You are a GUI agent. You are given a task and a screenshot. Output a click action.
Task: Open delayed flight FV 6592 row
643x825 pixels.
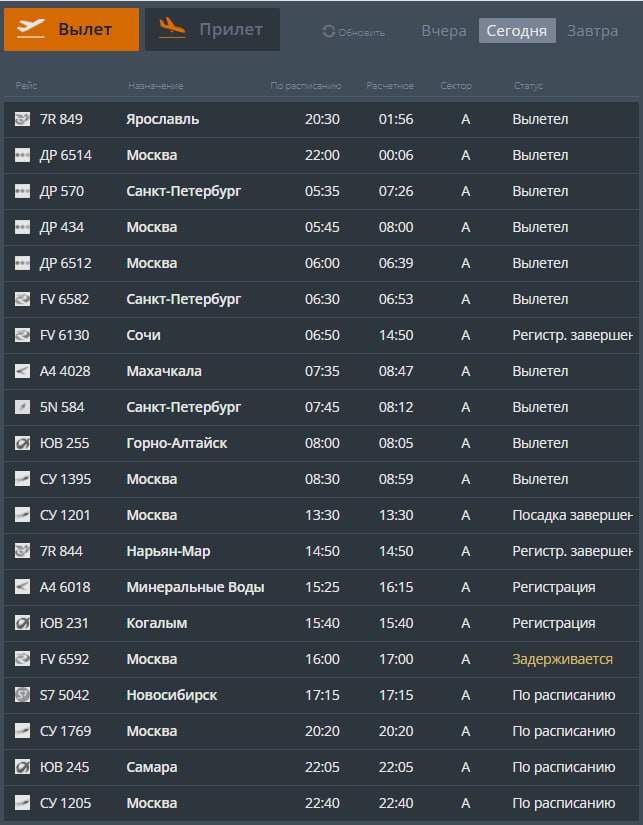[x=320, y=660]
